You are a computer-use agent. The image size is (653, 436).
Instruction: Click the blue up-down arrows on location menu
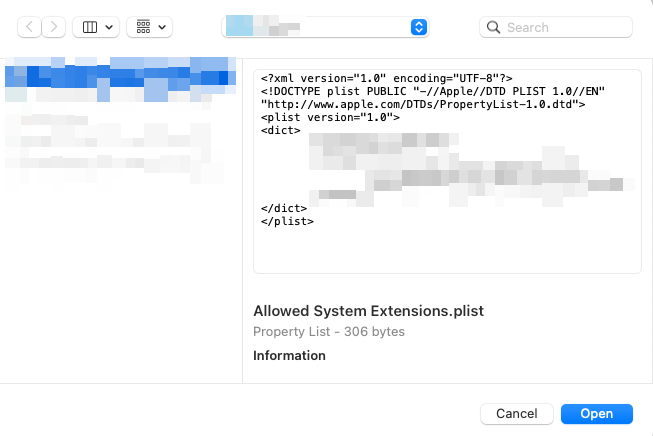tap(419, 27)
